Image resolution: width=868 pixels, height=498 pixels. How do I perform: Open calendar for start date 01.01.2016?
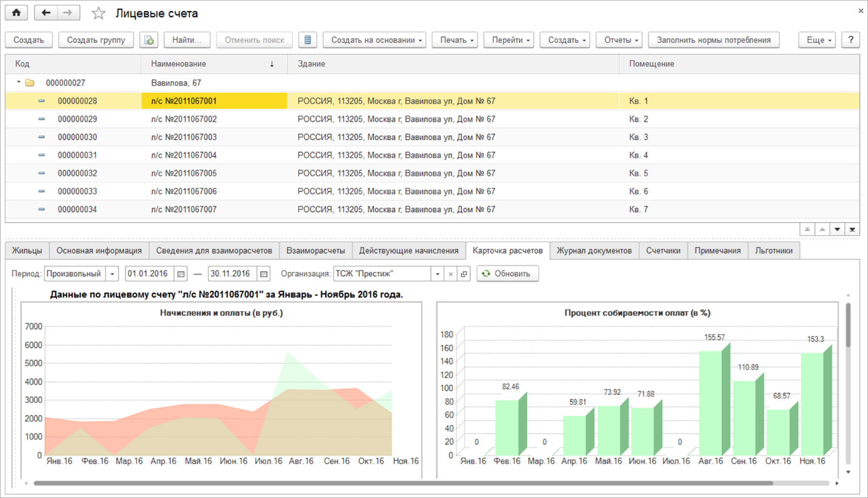(181, 274)
